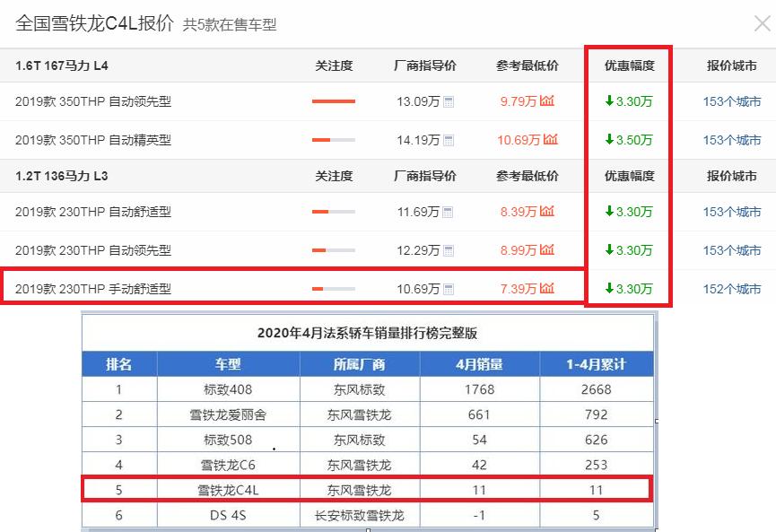Open the trend chart icon beside 8.99万
The width and height of the screenshot is (776, 532).
pos(545,250)
